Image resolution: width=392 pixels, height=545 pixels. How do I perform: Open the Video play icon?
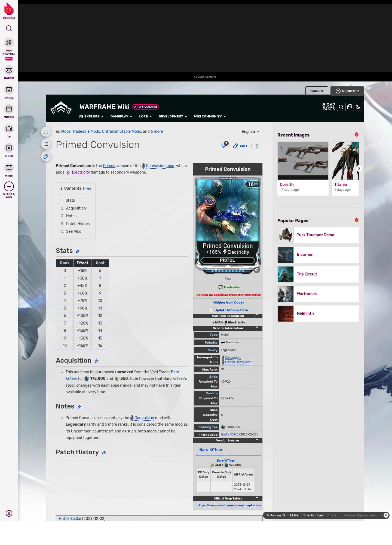pos(9,148)
